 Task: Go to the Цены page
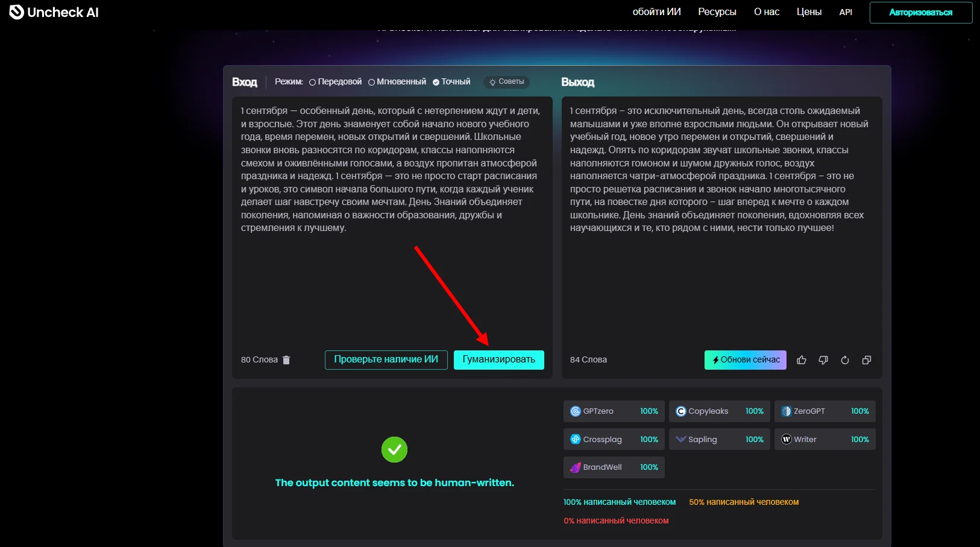pos(809,12)
